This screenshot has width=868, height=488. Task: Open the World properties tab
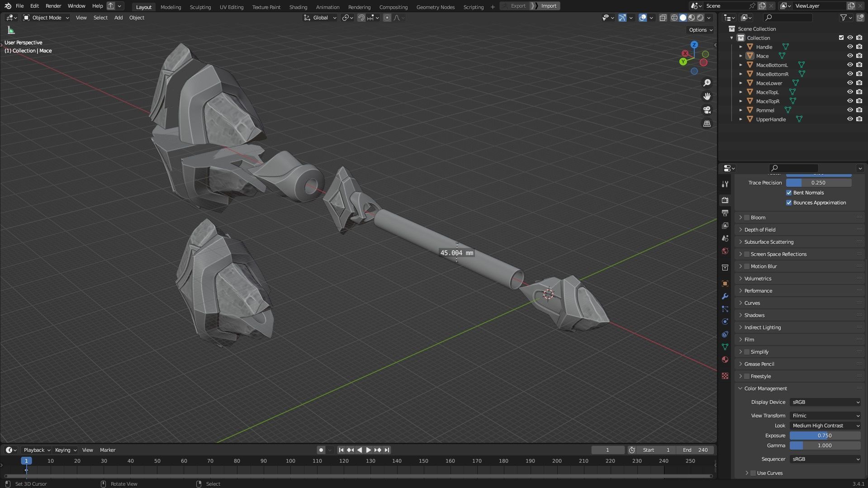pos(725,251)
